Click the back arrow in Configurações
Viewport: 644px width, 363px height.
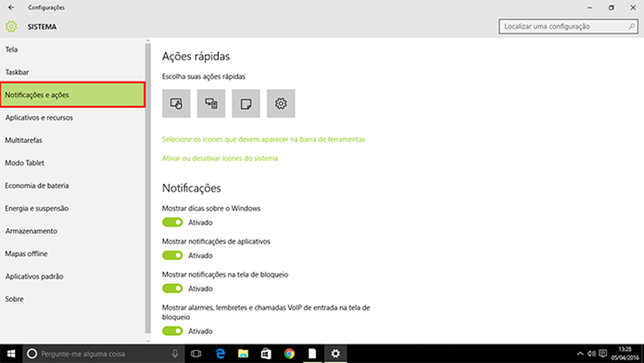point(11,7)
